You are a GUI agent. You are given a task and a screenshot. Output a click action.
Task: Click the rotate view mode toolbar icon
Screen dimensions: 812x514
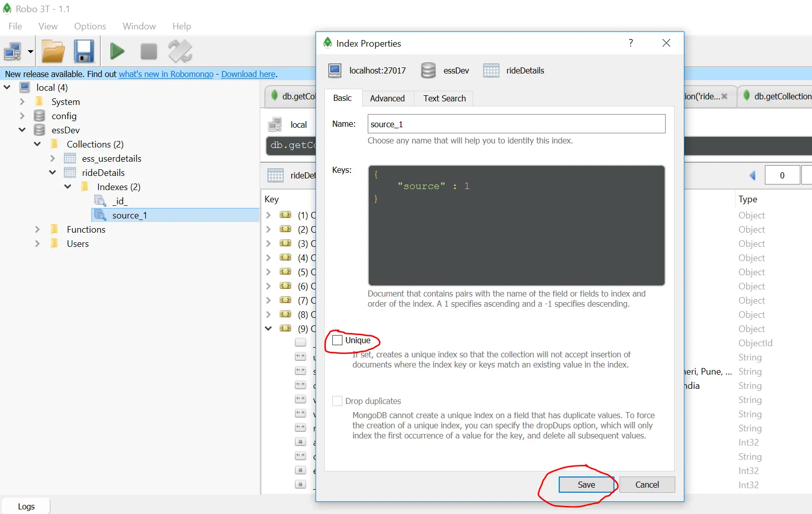(180, 51)
